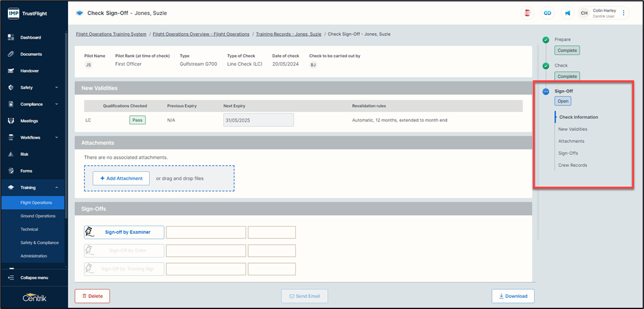
Task: Click the red list icon in header
Action: 527,13
